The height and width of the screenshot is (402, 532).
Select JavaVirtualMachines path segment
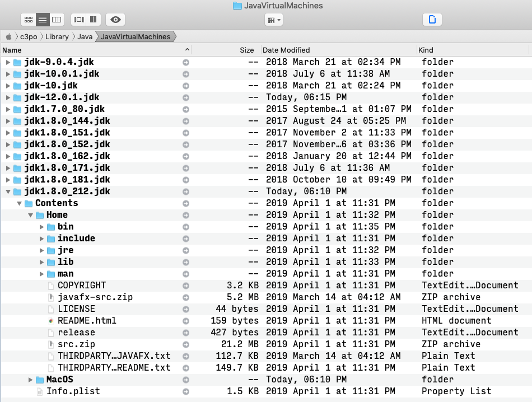pyautogui.click(x=136, y=36)
